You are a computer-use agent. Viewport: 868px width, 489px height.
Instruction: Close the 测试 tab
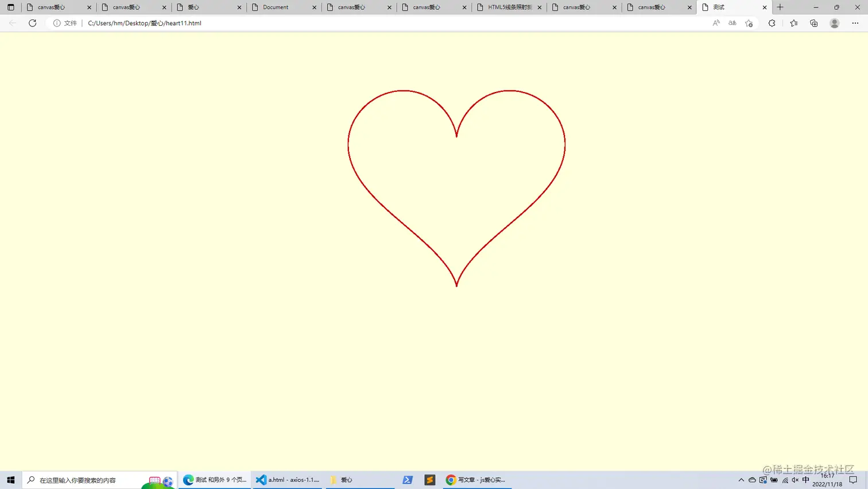[x=765, y=7]
